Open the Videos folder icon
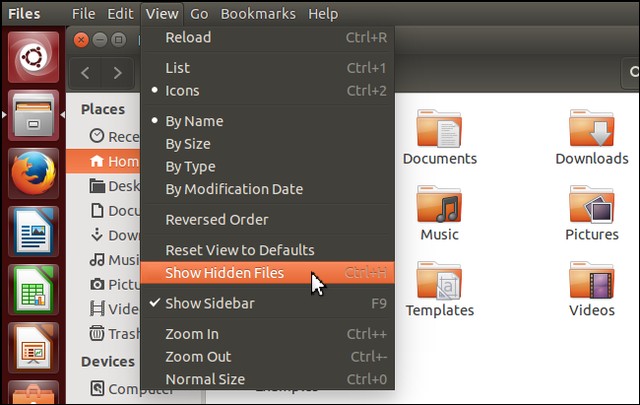640x405 pixels. 592,282
